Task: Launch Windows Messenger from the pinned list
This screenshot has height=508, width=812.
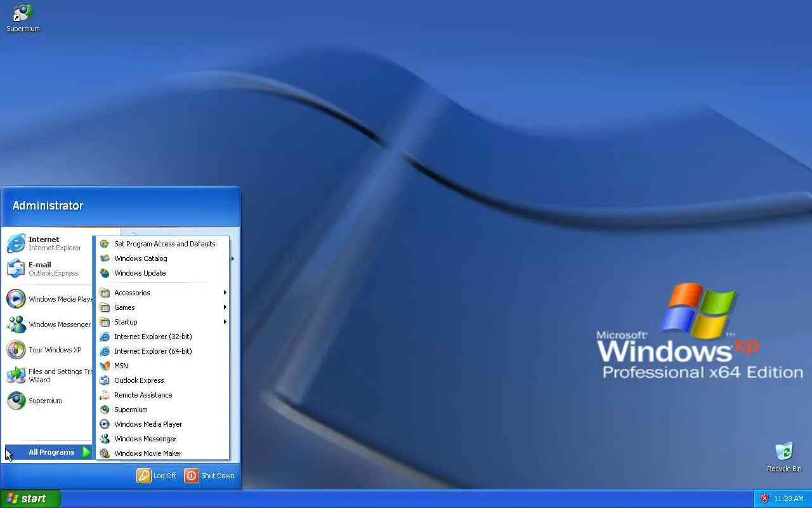Action: pyautogui.click(x=48, y=324)
